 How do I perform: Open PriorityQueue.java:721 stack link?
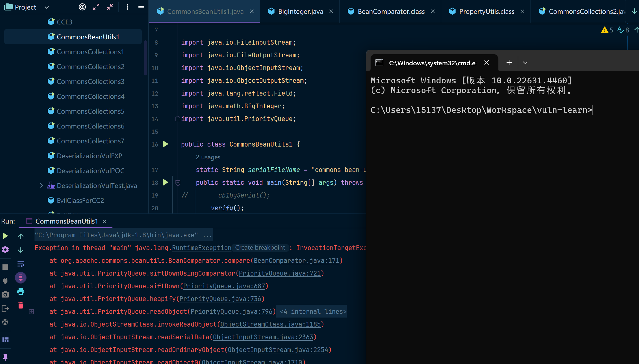[280, 273]
